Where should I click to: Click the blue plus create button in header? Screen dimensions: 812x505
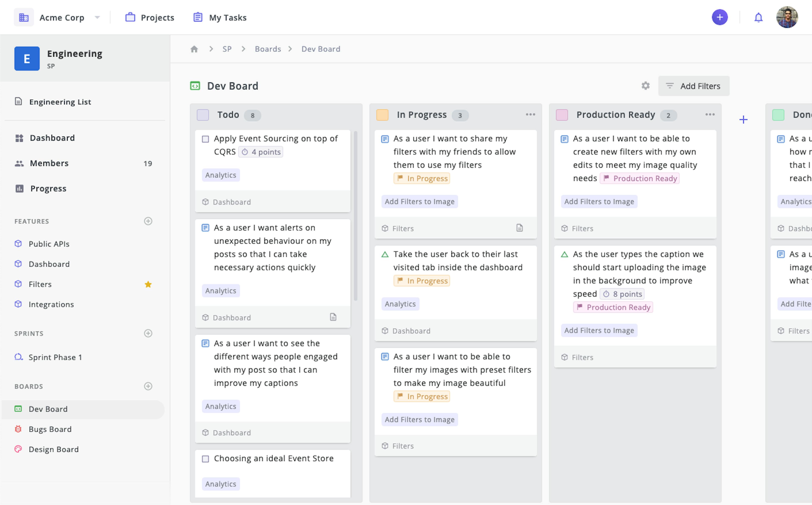719,17
